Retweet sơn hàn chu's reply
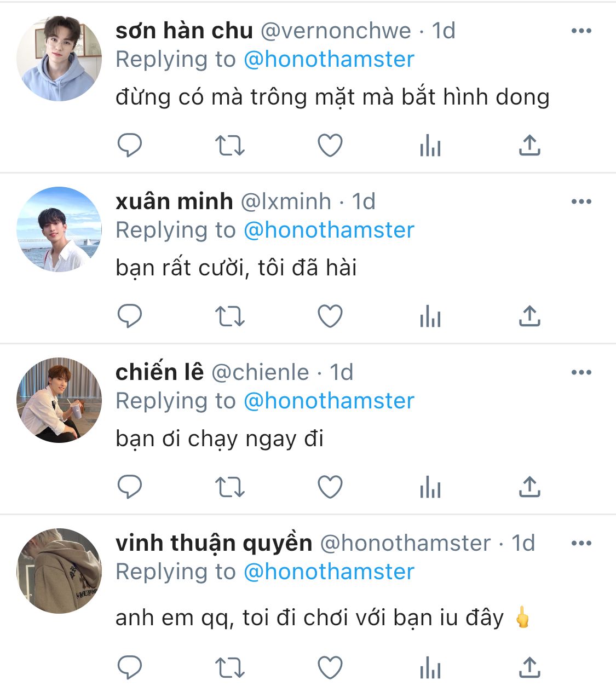This screenshot has height=692, width=616. click(229, 146)
